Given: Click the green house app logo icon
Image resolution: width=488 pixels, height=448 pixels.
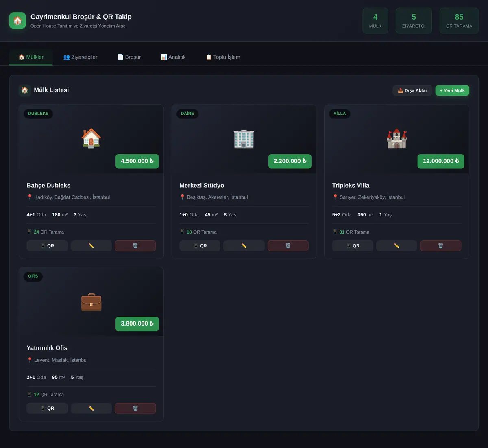Looking at the screenshot, I should pyautogui.click(x=17, y=21).
